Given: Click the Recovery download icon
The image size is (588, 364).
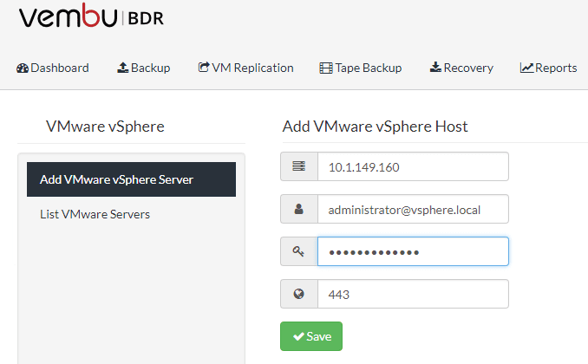Looking at the screenshot, I should (x=435, y=68).
